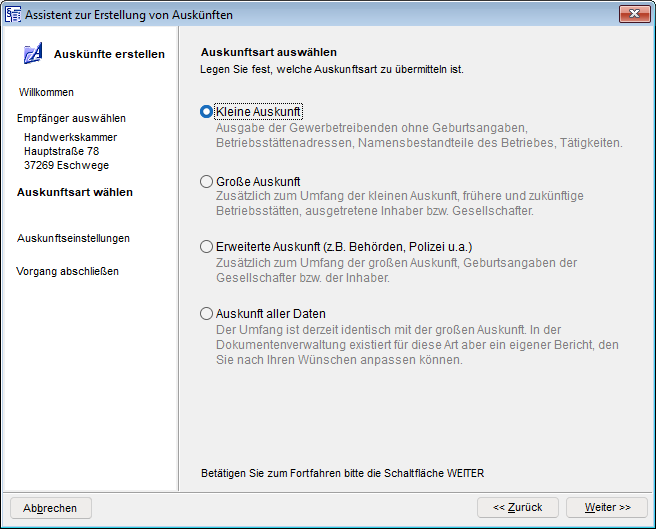Click the Auskünfte erstellen heading text

coord(109,54)
